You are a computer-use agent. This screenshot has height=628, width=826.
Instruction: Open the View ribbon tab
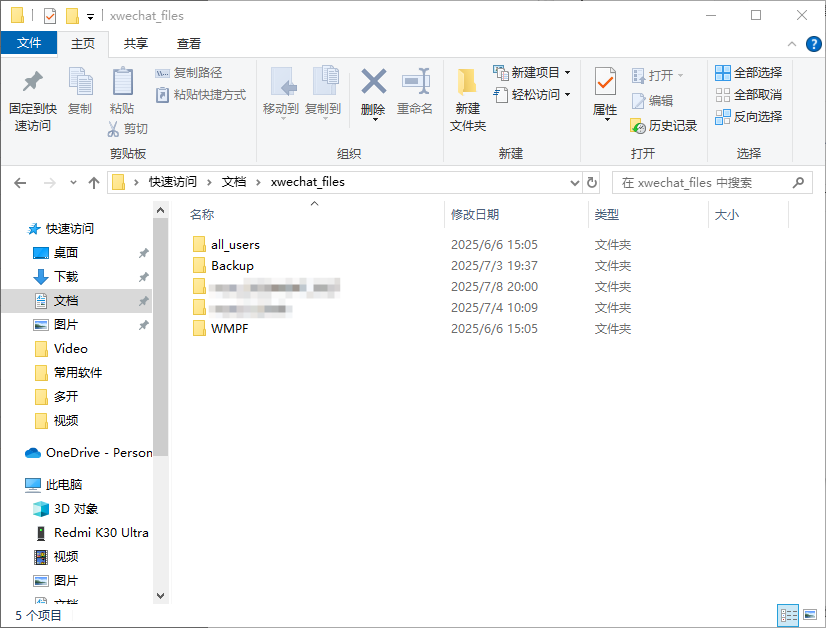click(x=189, y=44)
